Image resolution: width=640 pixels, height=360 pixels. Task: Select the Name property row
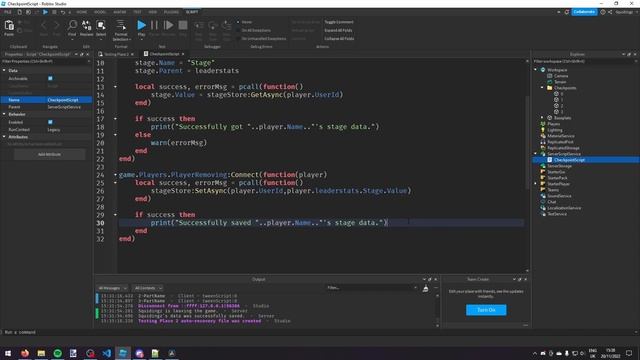pyautogui.click(x=46, y=100)
